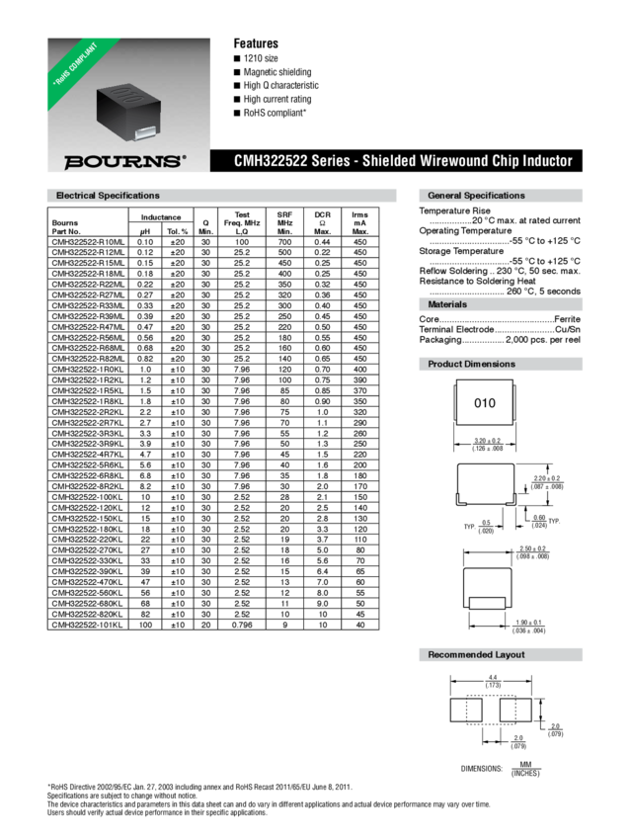The height and width of the screenshot is (840, 630).
Task: Click the RoHS Directive footnote line
Action: 199,787
